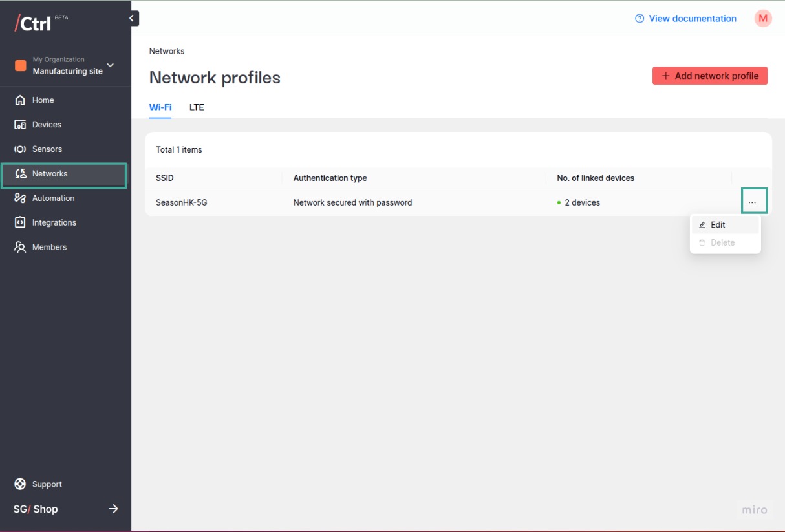Click the Networks breadcrumb

(x=167, y=51)
